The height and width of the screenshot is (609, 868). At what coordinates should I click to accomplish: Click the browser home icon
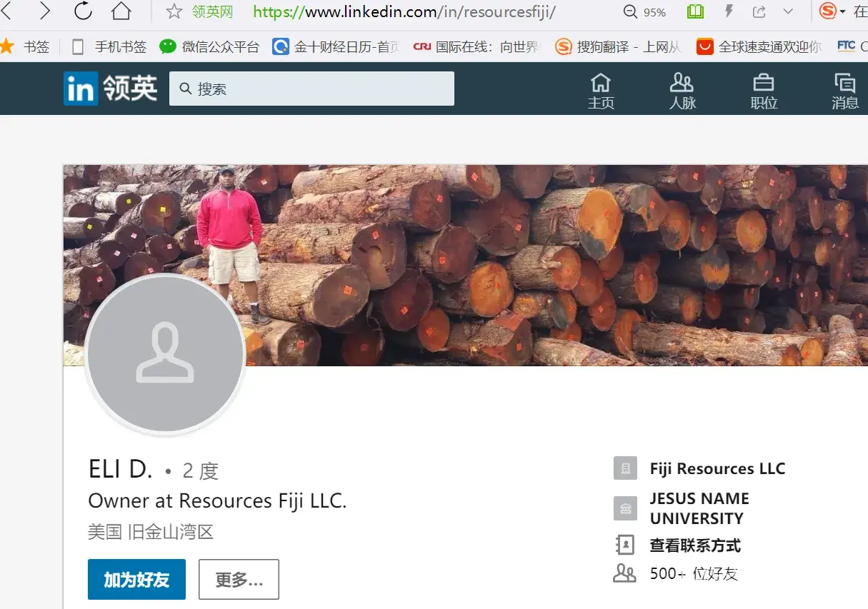tap(121, 11)
